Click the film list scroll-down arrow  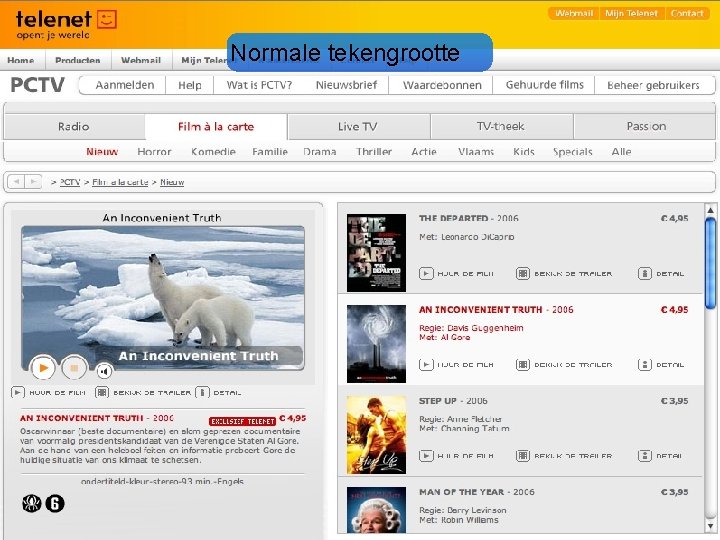click(710, 526)
